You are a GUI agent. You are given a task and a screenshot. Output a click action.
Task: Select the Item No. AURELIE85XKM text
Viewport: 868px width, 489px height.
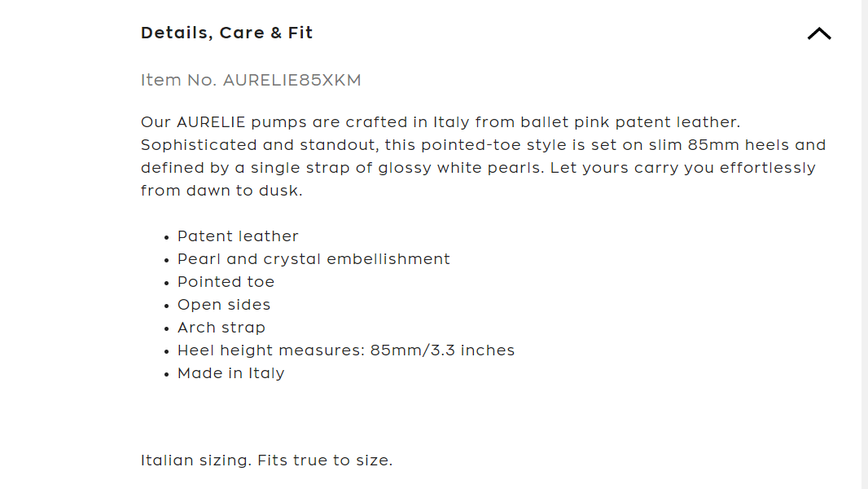coord(251,80)
